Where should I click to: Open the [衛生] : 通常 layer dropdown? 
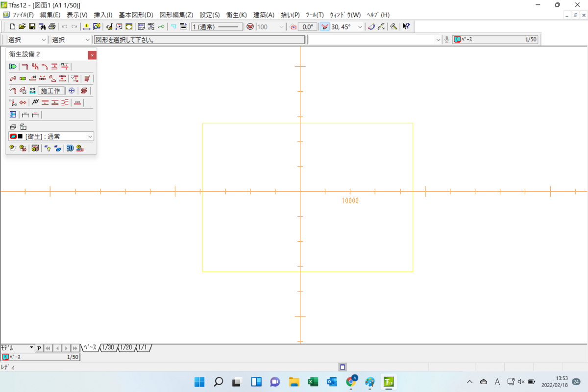pyautogui.click(x=51, y=136)
